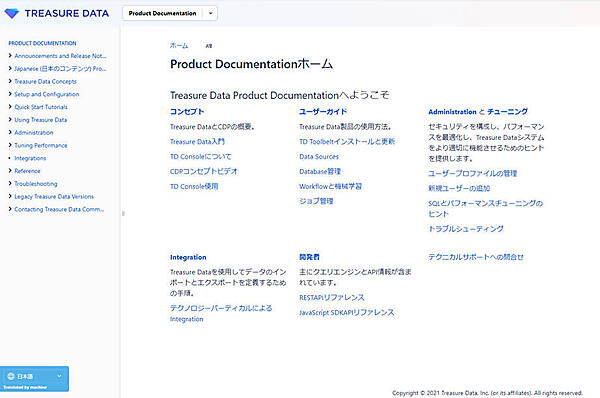This screenshot has height=398, width=600.
Task: Open the Administration heading link in main content
Action: click(452, 112)
